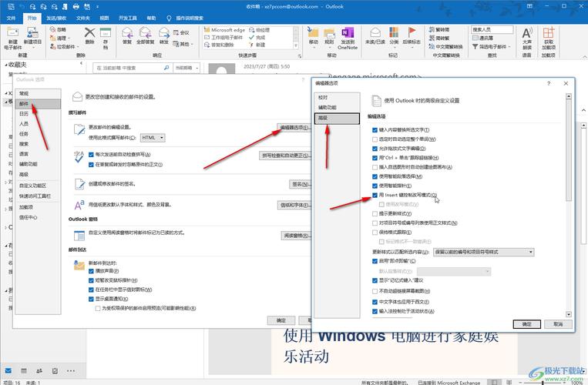
Task: Toggle 'use Insert key to control overtype' checkbox
Action: pyautogui.click(x=375, y=195)
